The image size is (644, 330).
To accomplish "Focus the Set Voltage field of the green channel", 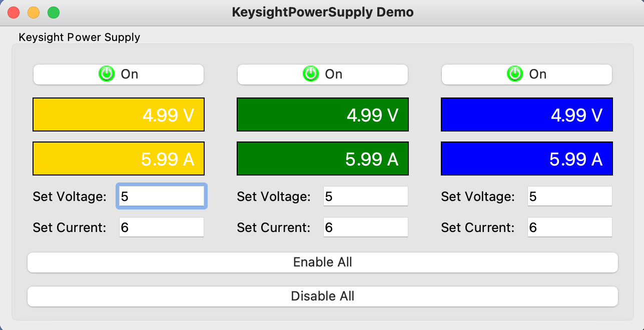I will click(x=366, y=196).
